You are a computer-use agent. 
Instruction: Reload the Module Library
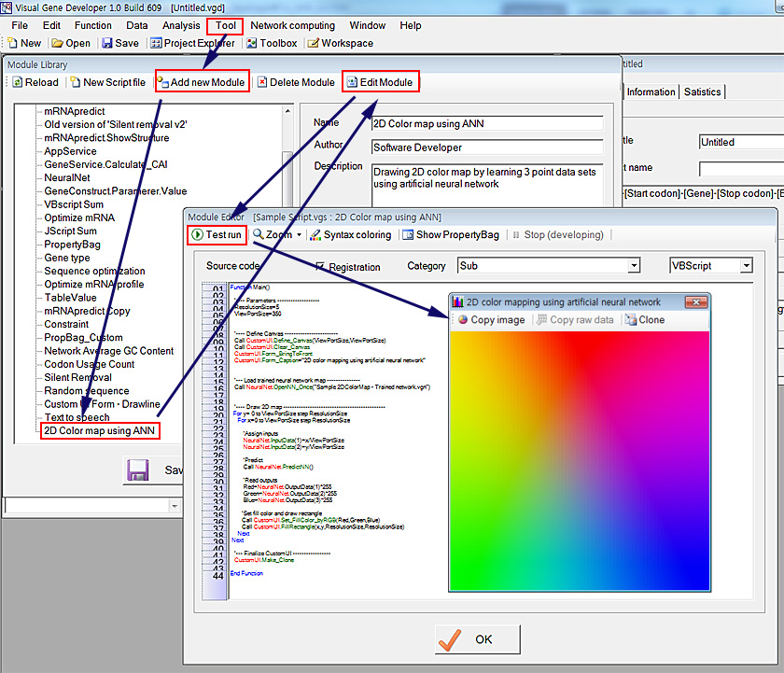click(35, 82)
